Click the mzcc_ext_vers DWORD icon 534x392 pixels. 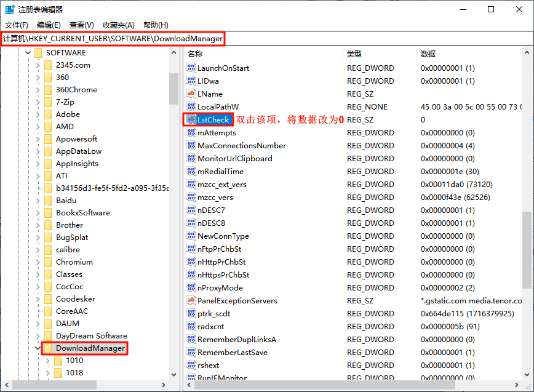click(192, 184)
